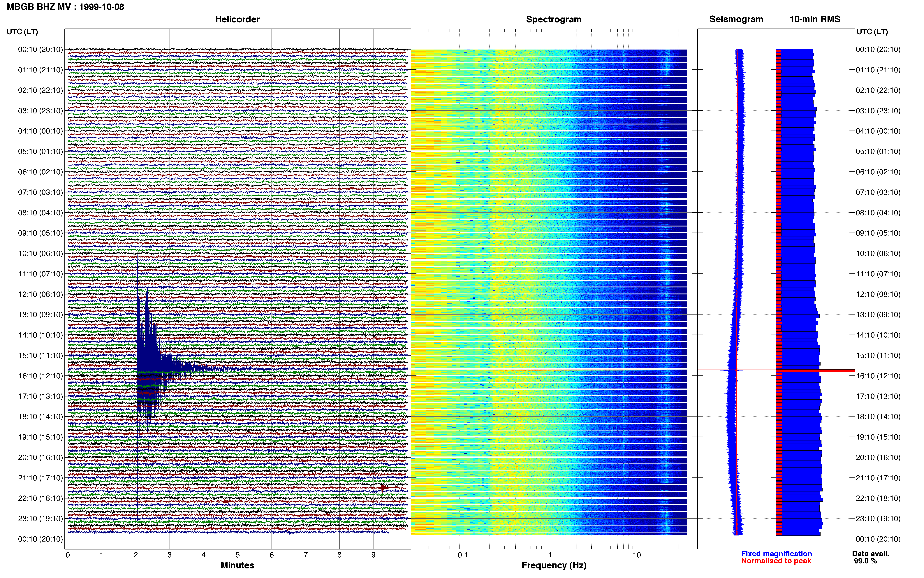Click the right time label '23:10 (19:10)'
The height and width of the screenshot is (578, 924).
[878, 519]
